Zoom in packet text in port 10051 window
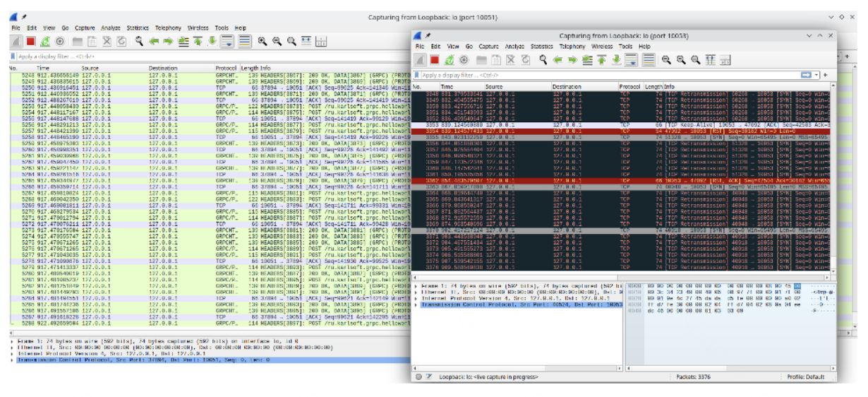868x397 pixels. coord(261,42)
